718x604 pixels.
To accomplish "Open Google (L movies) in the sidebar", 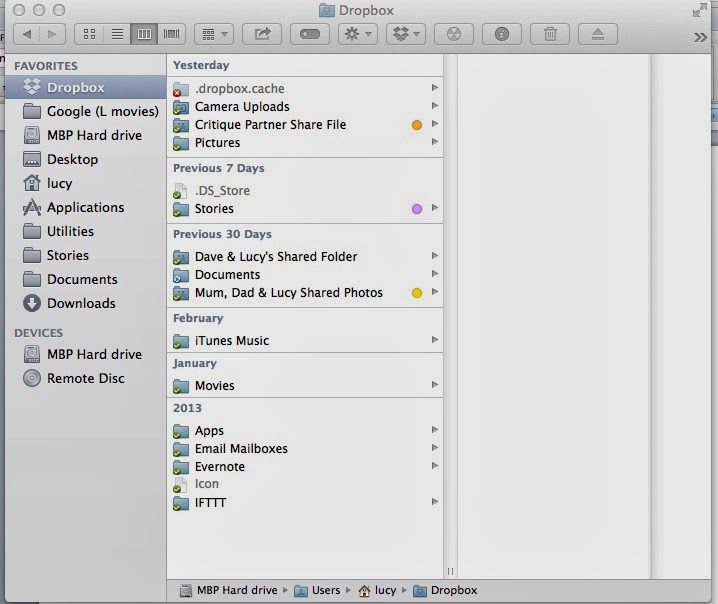I will tap(86, 111).
